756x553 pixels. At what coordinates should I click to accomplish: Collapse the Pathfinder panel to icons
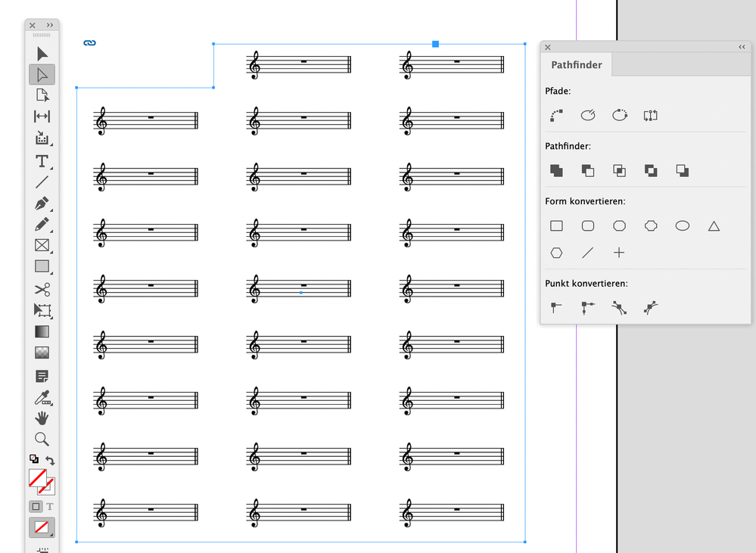[742, 47]
